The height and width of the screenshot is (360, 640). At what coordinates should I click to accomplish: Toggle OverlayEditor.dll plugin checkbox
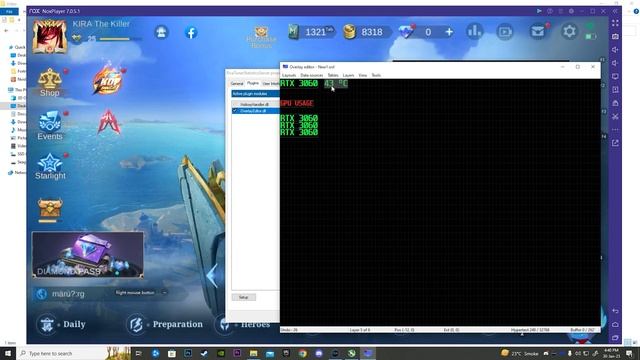pos(235,111)
